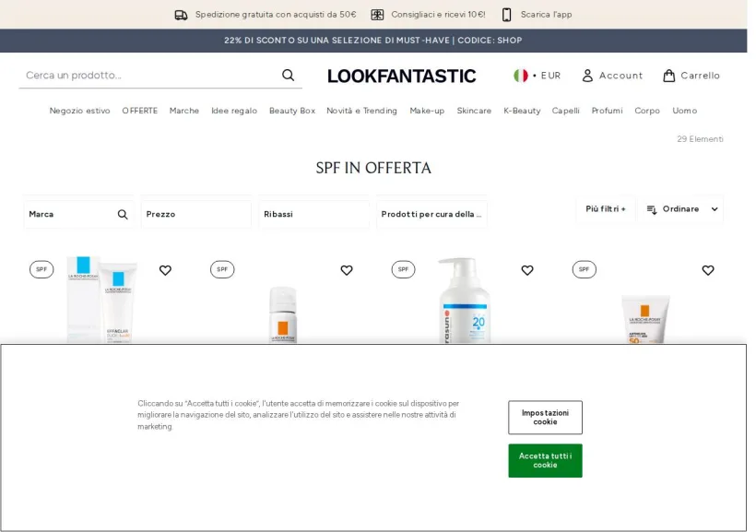This screenshot has width=756, height=532.
Task: Open the Make-up menu
Action: [x=427, y=111]
